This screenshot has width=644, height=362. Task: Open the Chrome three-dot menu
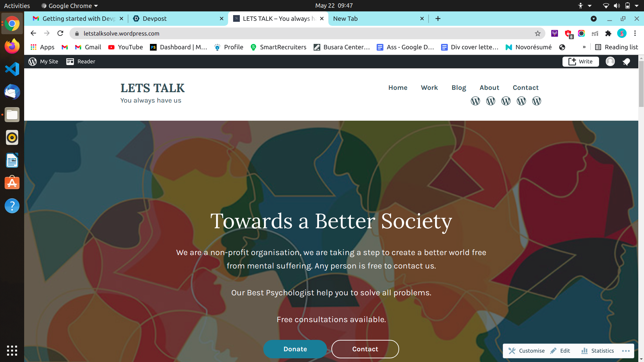pyautogui.click(x=635, y=33)
